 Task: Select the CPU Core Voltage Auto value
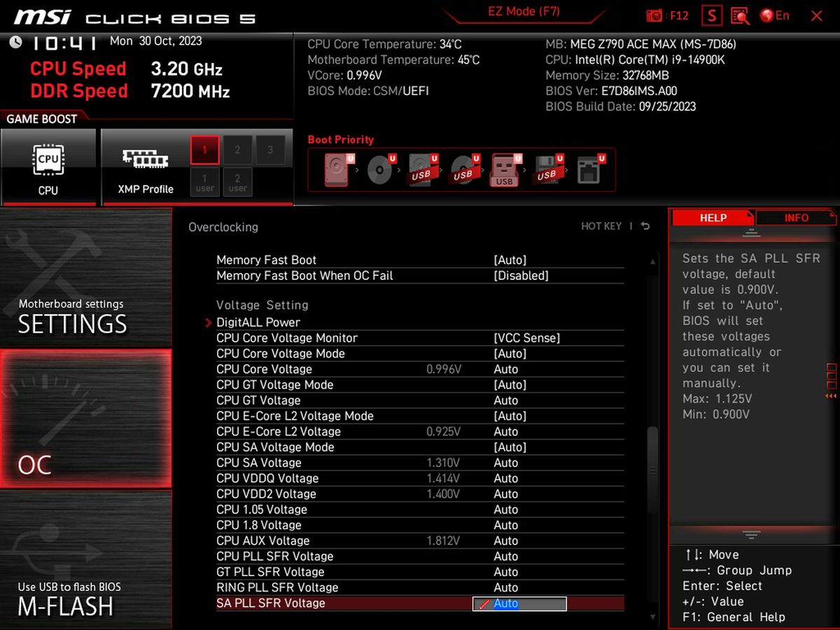pos(506,369)
